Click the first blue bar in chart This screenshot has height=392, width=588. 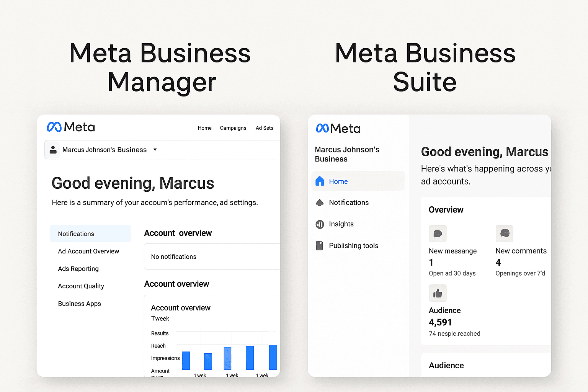click(186, 361)
